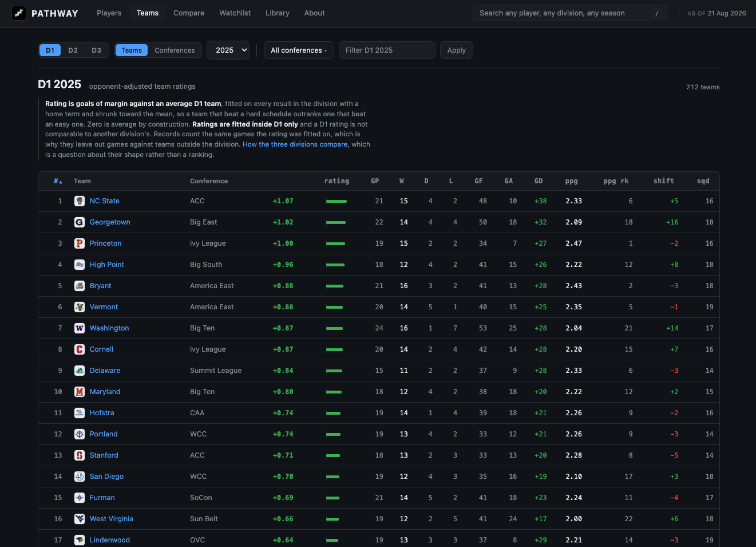Click the Vermont team crest

[x=80, y=307]
